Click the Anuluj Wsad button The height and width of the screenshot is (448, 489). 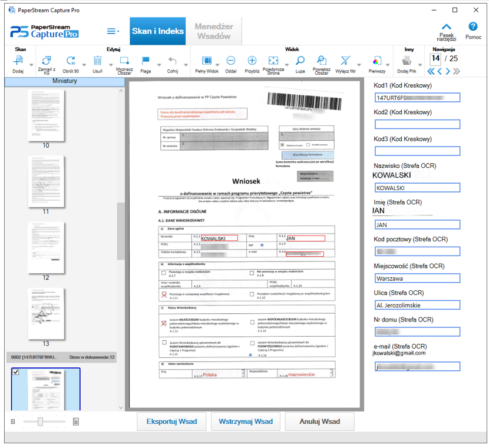tap(320, 422)
